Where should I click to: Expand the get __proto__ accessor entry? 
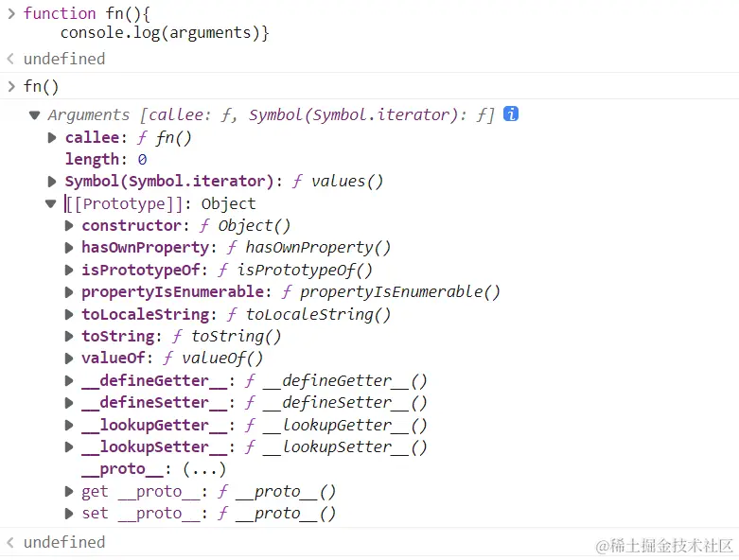pyautogui.click(x=69, y=491)
